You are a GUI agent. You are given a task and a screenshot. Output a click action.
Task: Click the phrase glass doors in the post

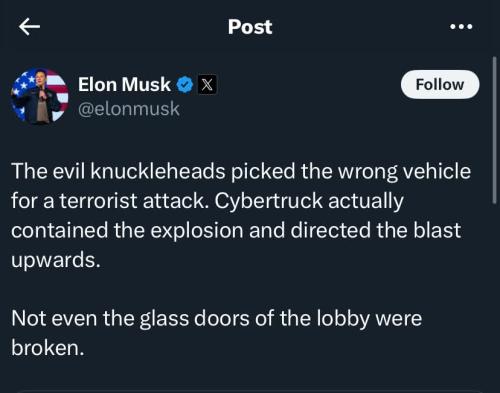[x=194, y=319]
